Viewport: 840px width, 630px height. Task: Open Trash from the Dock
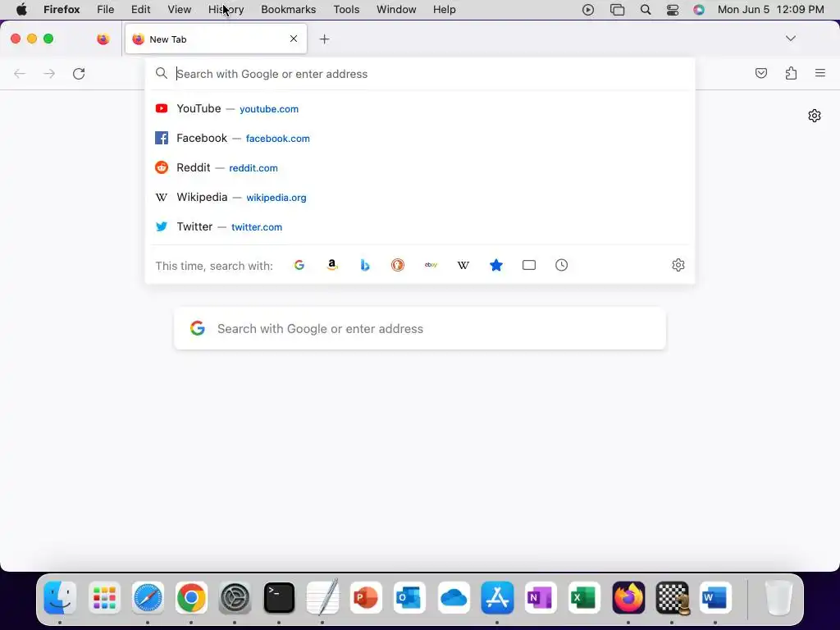[x=778, y=597]
